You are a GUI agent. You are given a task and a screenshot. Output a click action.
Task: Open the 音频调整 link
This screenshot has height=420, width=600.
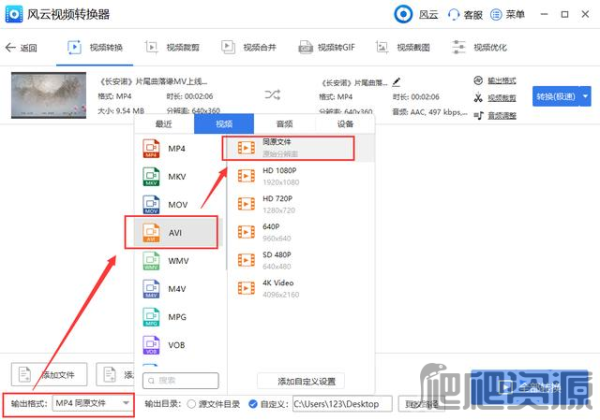[x=502, y=116]
